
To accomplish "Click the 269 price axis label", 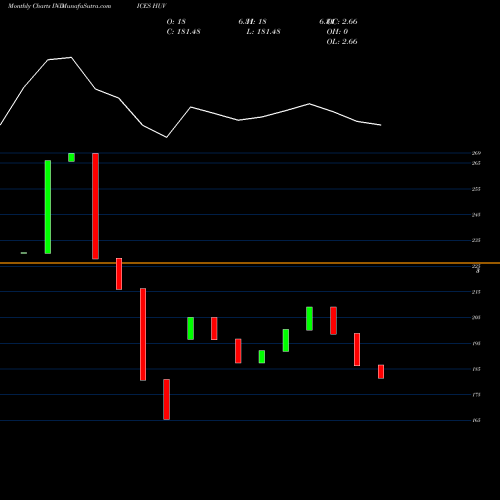I will coord(476,153).
